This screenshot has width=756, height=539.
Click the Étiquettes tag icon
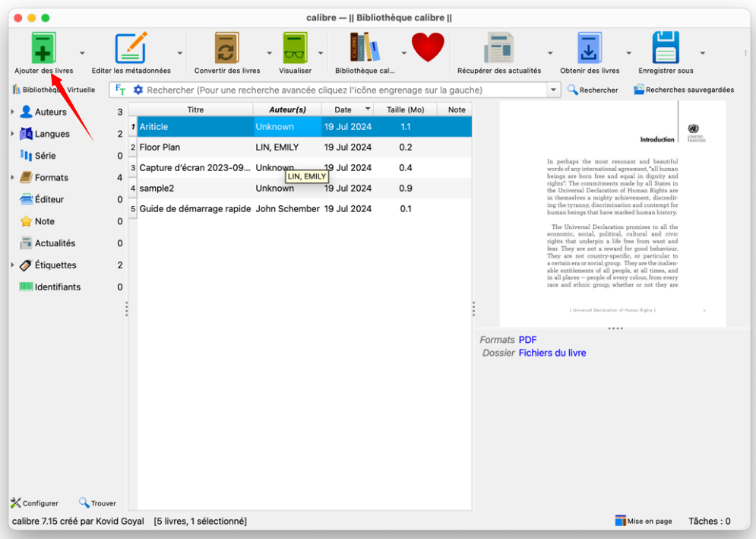pos(26,265)
